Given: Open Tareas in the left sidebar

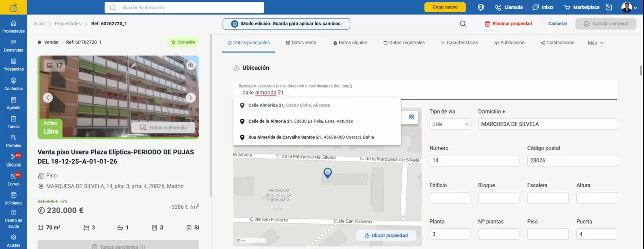Looking at the screenshot, I should point(13,122).
